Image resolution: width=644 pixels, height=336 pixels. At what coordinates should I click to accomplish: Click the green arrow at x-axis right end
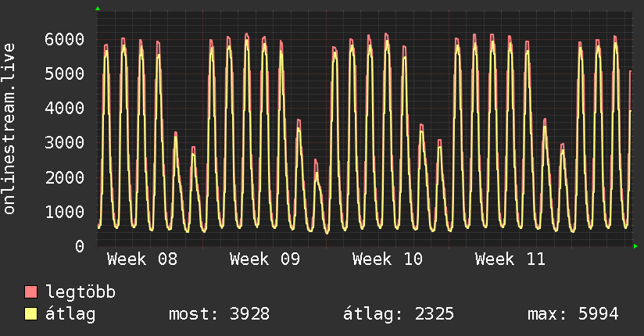coord(636,246)
